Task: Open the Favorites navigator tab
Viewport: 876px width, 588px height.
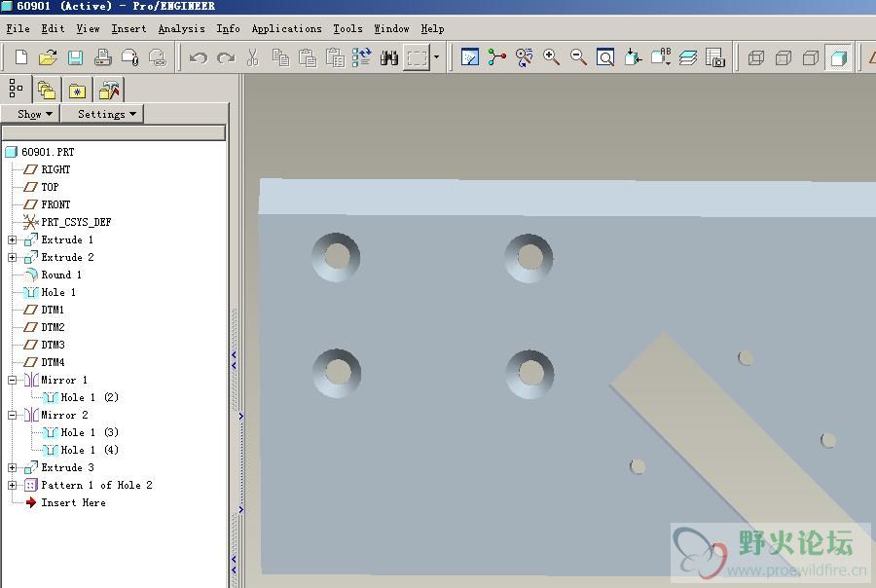Action: coord(77,90)
